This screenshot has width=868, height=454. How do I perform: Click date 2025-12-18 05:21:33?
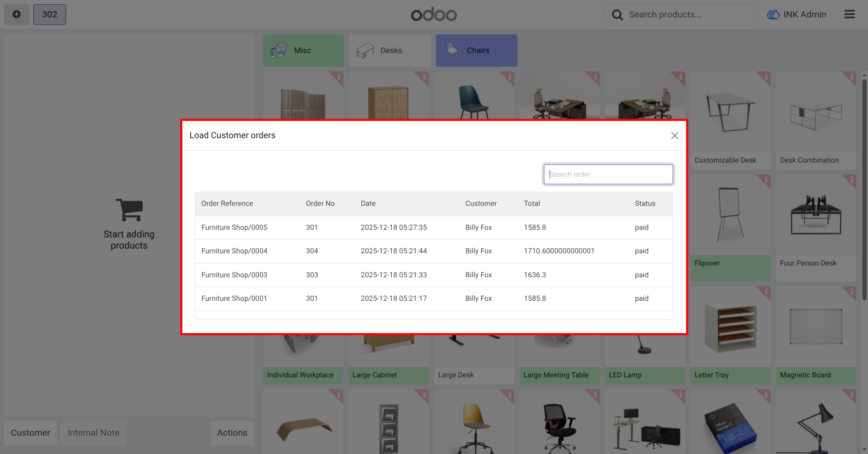point(394,275)
